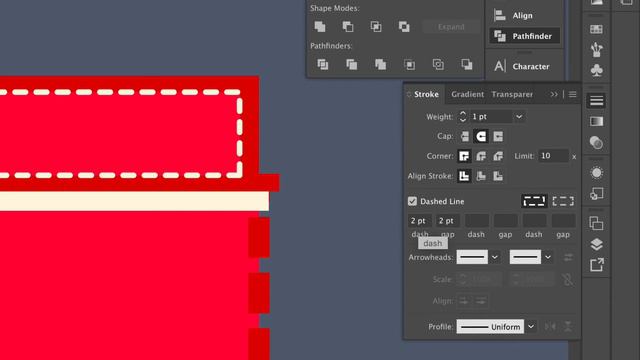Open the Artboards panel dock icon

pos(596,223)
